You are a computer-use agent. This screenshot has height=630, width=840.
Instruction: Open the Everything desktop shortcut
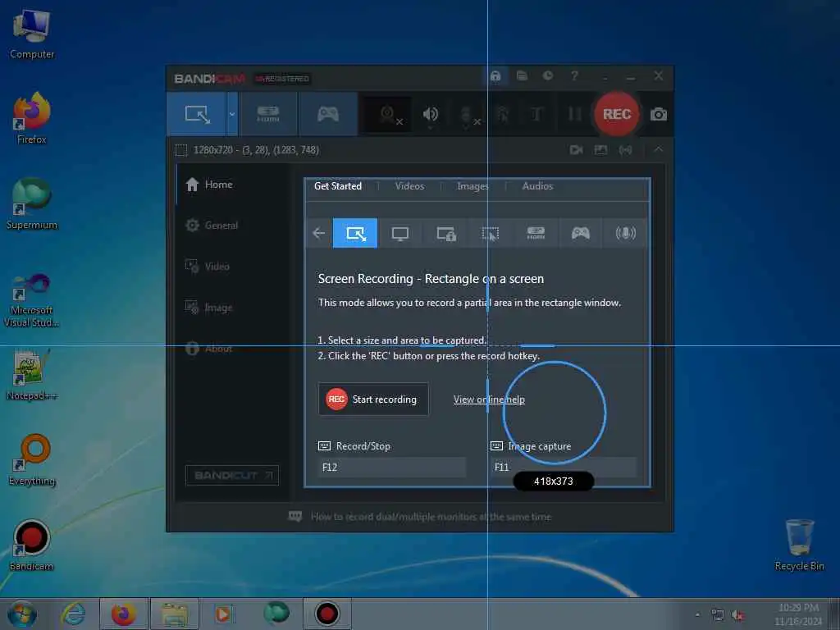click(32, 459)
